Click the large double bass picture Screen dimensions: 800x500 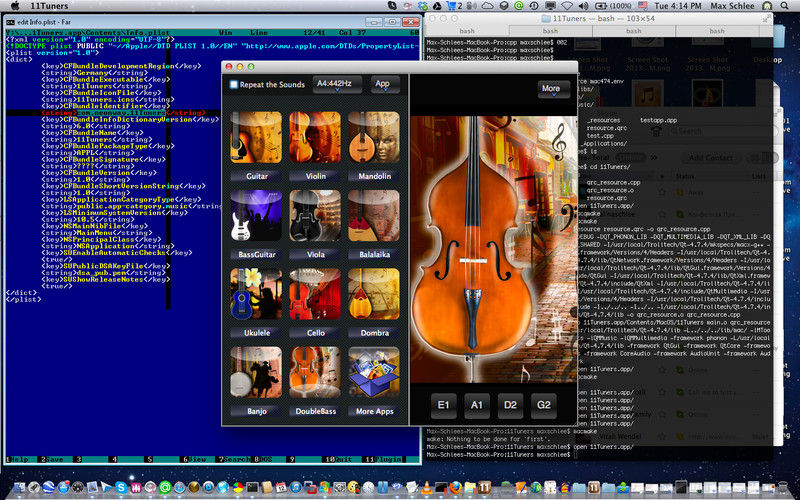[493, 249]
